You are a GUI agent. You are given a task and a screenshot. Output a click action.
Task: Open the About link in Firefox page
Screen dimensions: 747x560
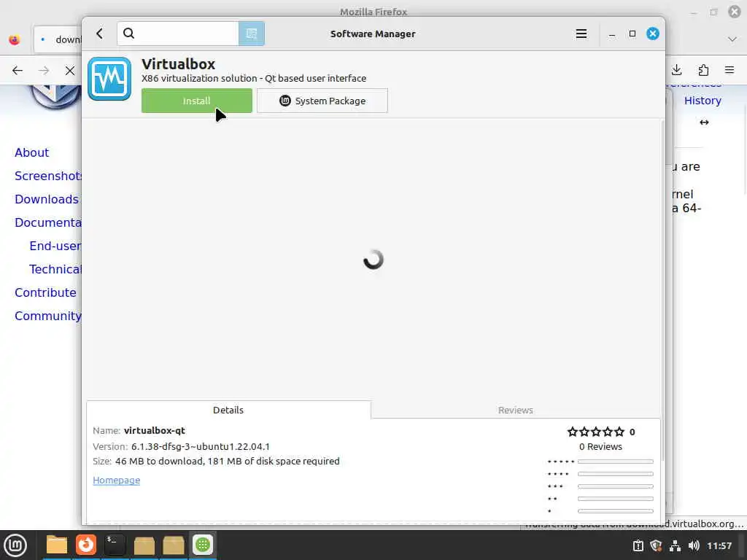32,153
